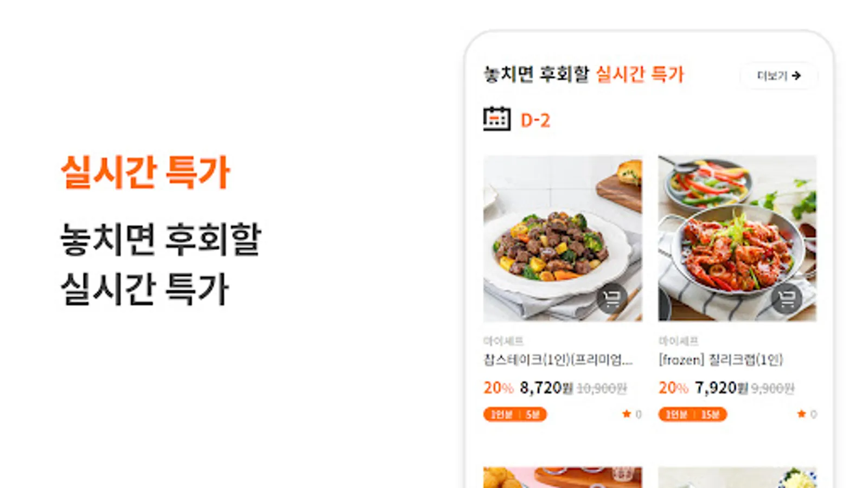
Task: Open the bottom-left partially visible product image
Action: [x=563, y=477]
